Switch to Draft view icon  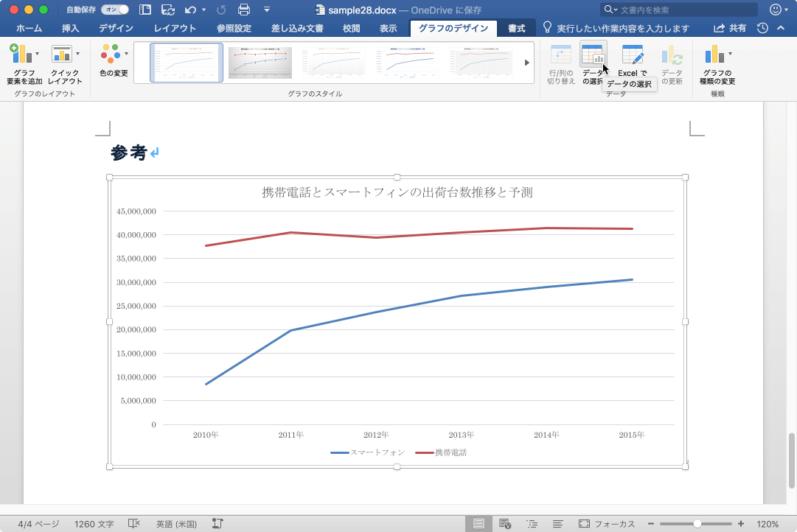click(557, 523)
